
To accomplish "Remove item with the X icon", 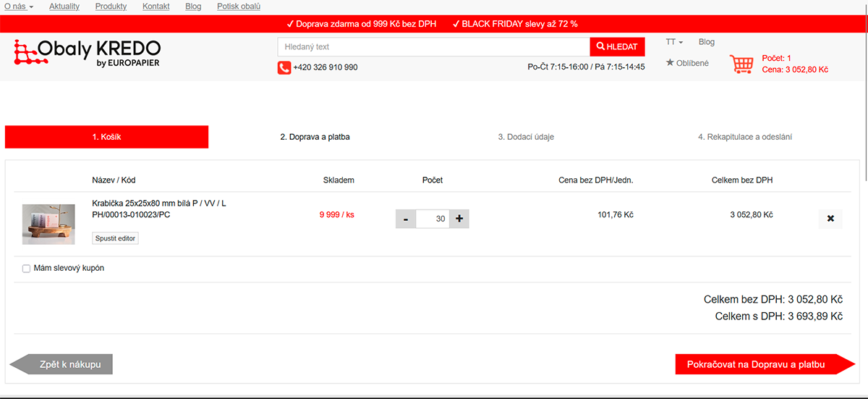I will click(830, 219).
